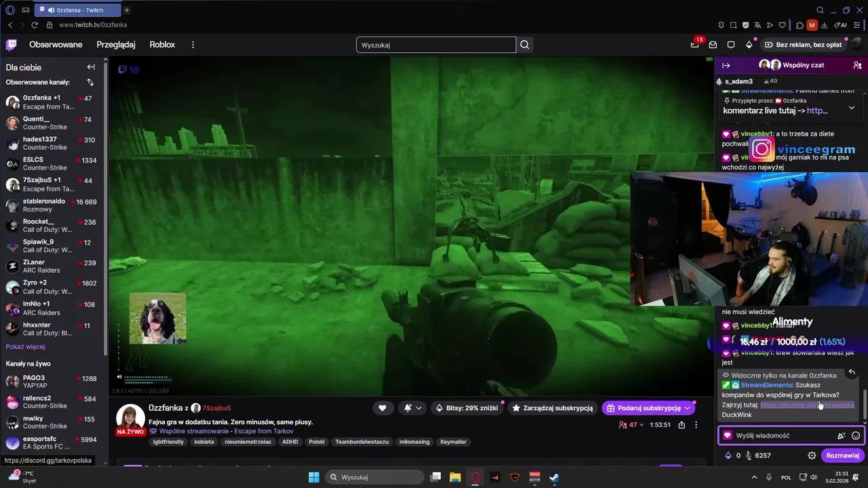Screen dimensions: 868x488
Task: Show hidden system tray icons
Action: click(755, 477)
